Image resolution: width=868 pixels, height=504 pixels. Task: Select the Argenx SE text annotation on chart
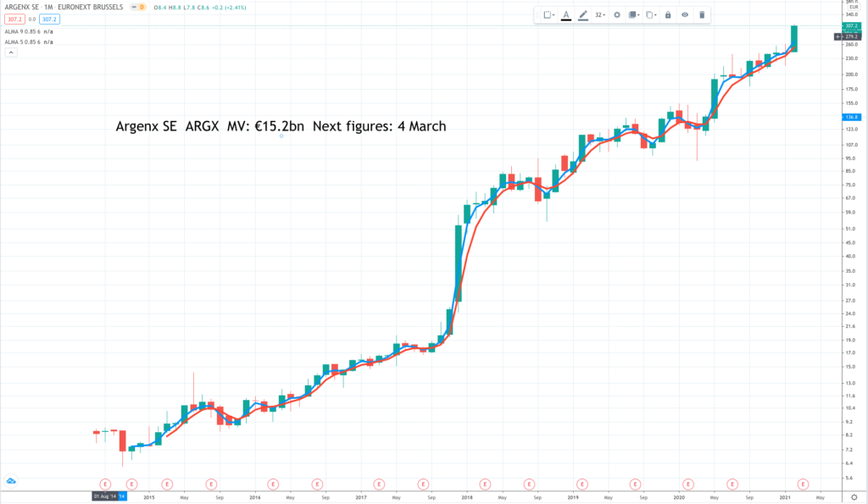(281, 126)
